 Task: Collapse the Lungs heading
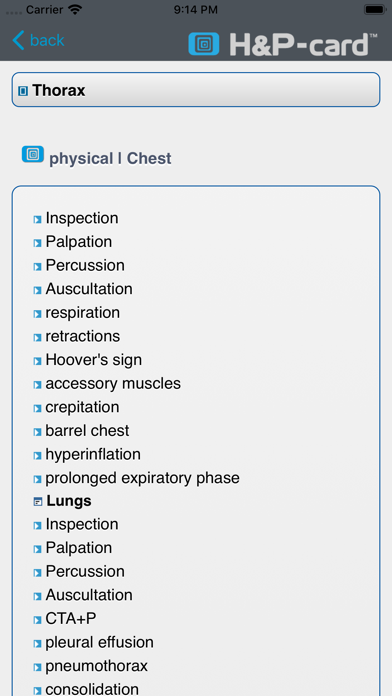(x=69, y=501)
